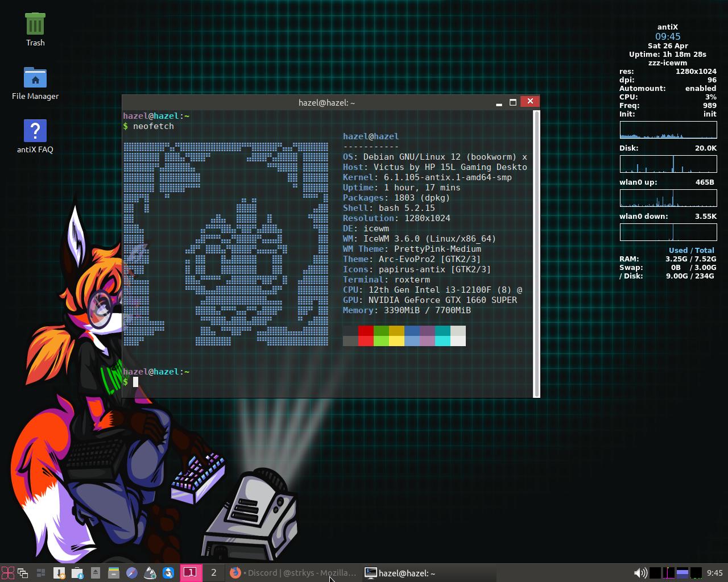Click the 'Terminal: roxterm' line
The image size is (728, 582).
[x=386, y=280]
